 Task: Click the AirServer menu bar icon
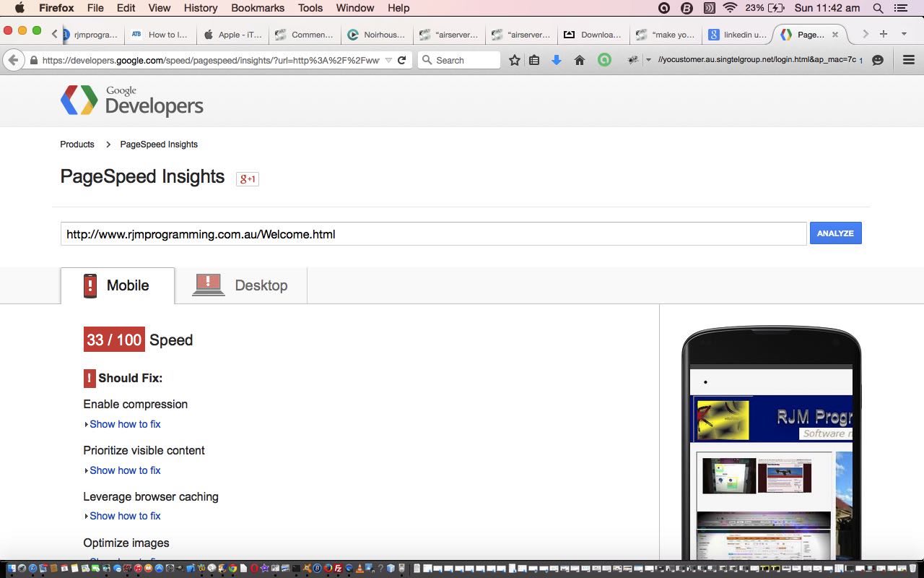[709, 8]
